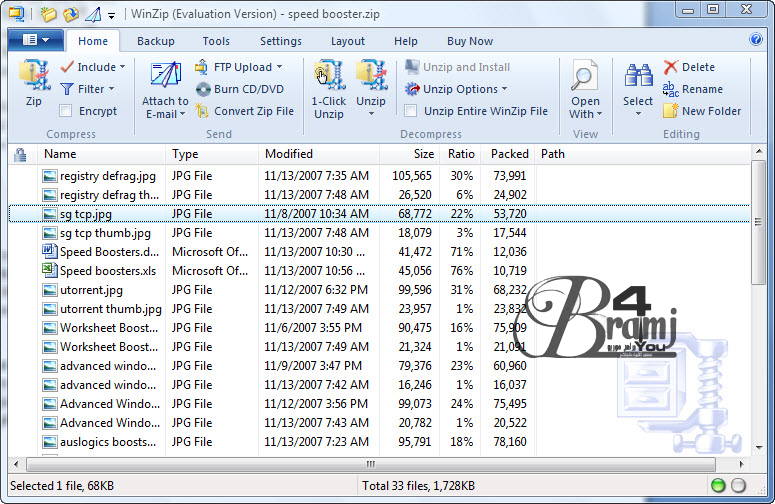This screenshot has height=504, width=775.
Task: Click the Rename icon
Action: [x=671, y=89]
